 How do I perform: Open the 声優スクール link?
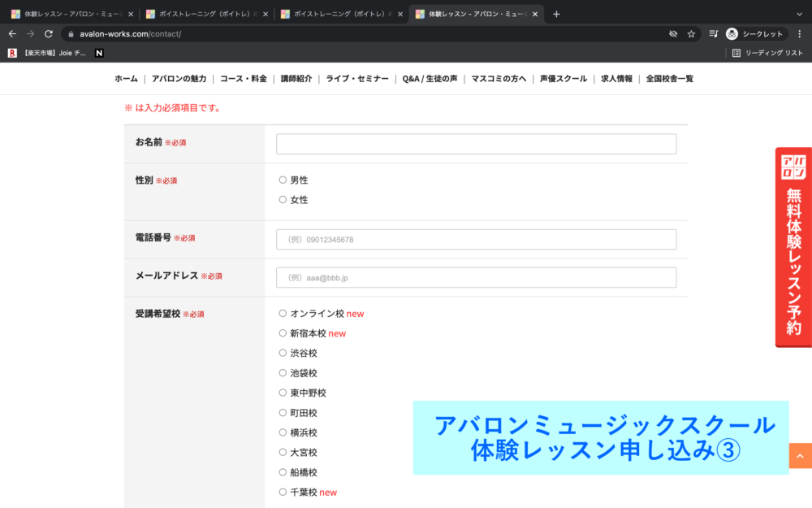[x=564, y=79]
